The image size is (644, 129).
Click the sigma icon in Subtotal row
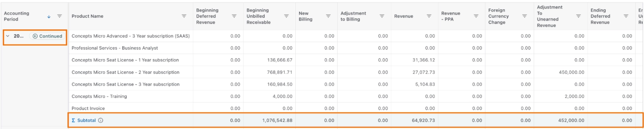(74, 120)
